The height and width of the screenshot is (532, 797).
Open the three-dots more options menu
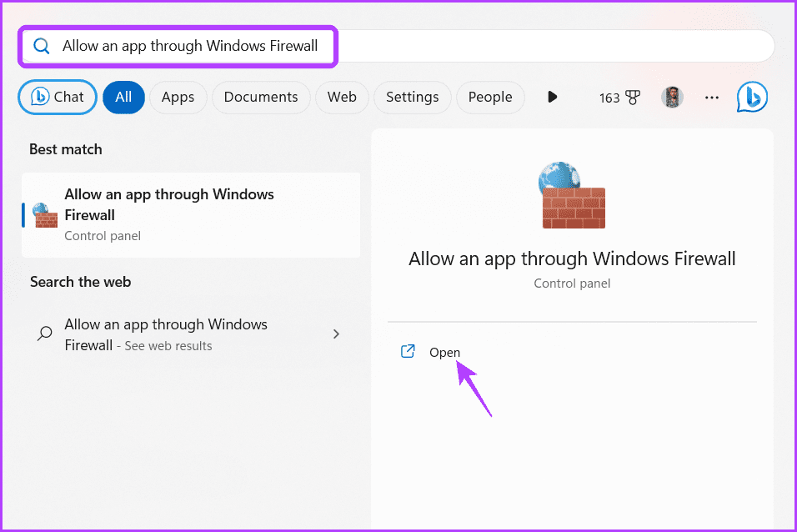(x=712, y=97)
